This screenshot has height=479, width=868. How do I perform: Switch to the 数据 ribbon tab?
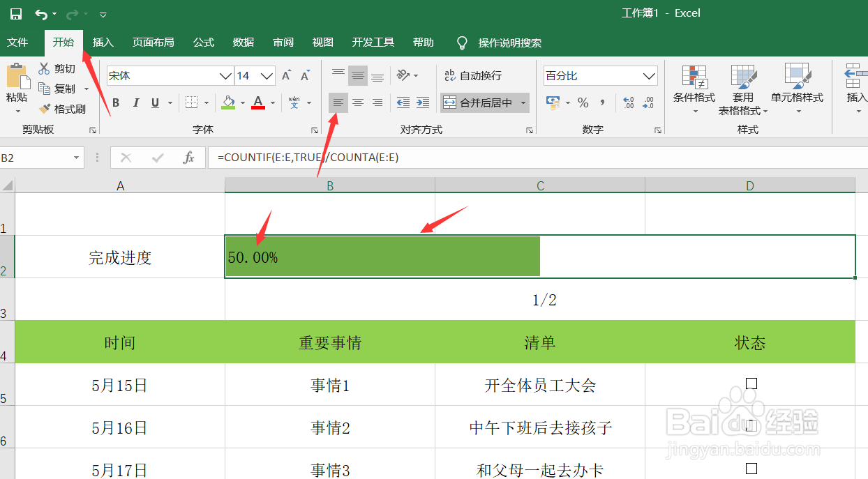[243, 43]
